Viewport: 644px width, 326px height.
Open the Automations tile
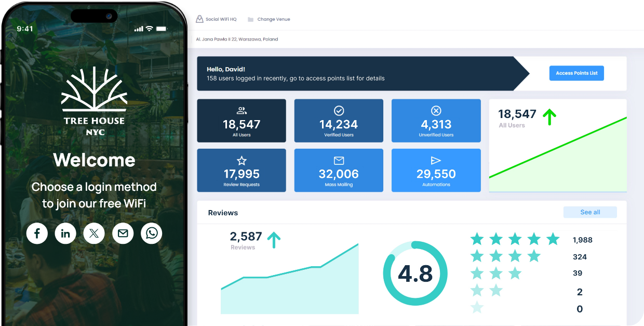pos(436,171)
